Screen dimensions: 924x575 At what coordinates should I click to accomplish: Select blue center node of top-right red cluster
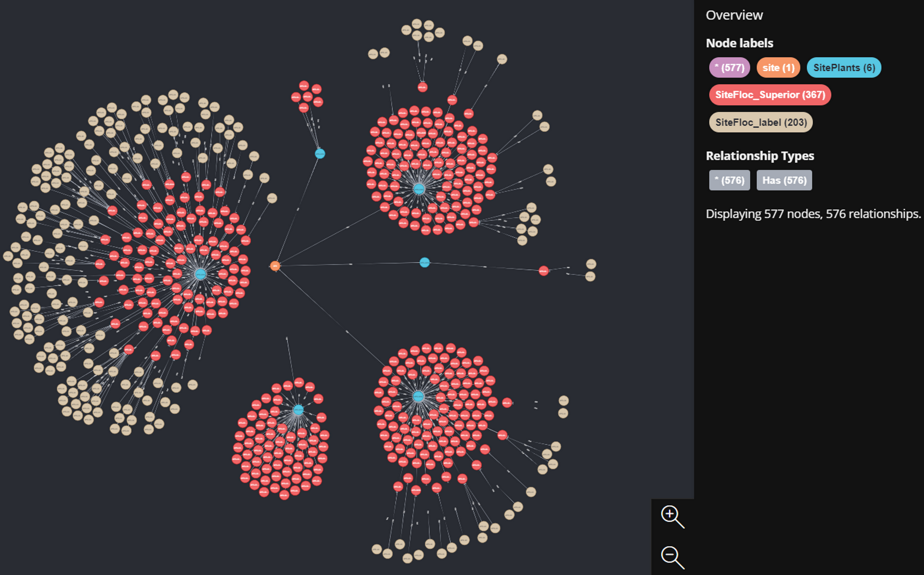(419, 189)
